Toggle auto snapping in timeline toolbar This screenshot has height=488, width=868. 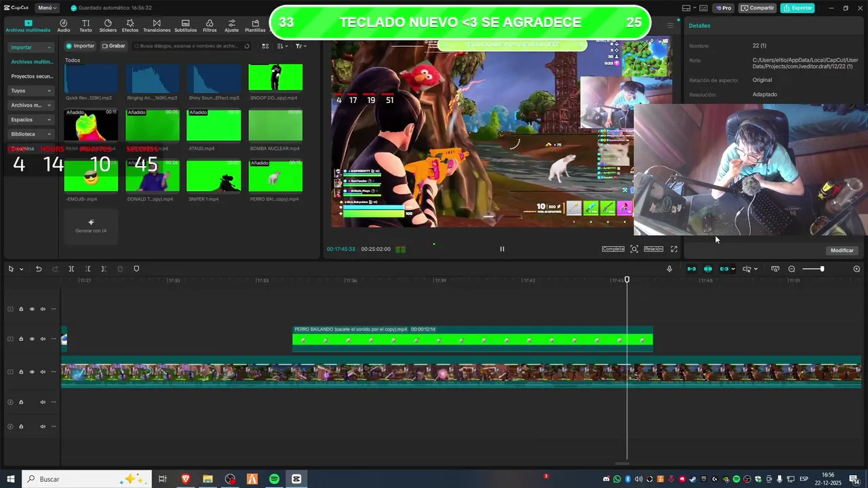708,269
